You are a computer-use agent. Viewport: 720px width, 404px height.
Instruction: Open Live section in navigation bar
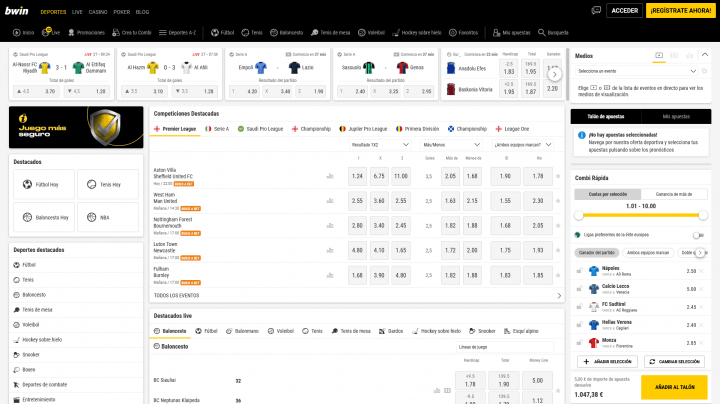(51, 32)
